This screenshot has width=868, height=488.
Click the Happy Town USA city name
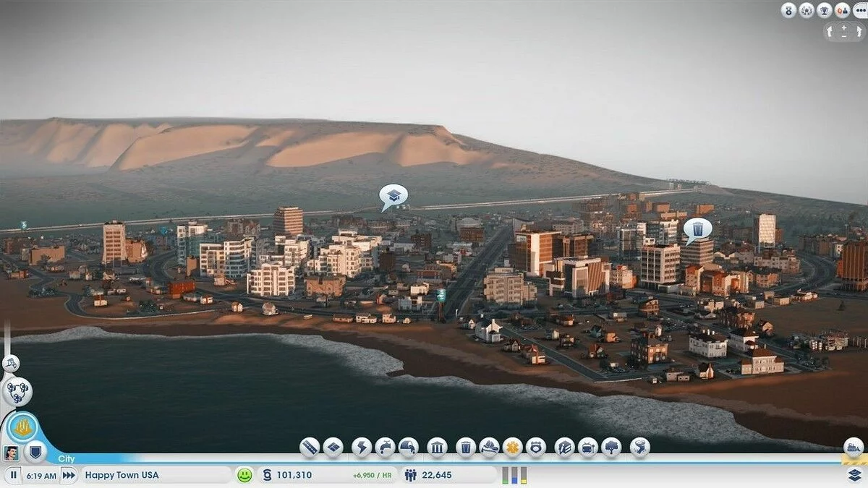122,475
